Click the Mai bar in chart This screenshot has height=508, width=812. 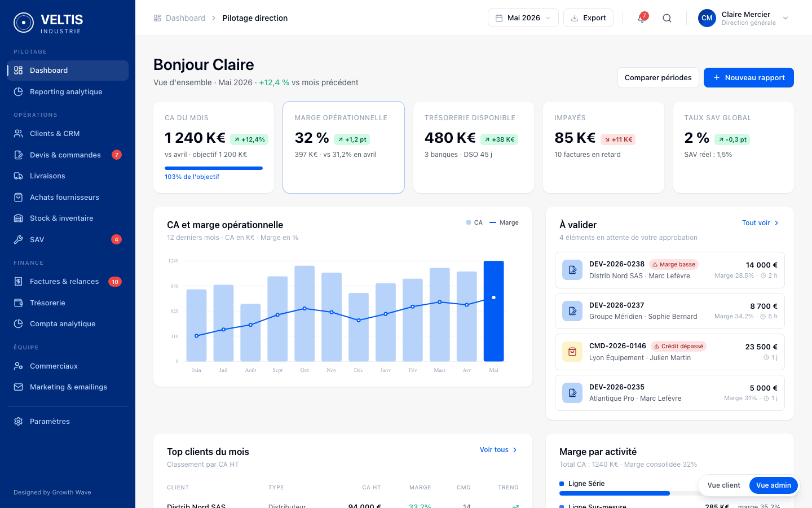point(494,311)
